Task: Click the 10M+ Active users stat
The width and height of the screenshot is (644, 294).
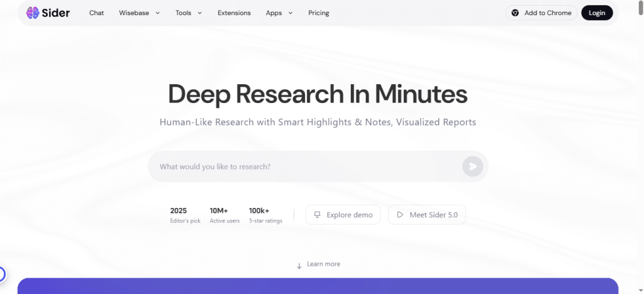Action: pyautogui.click(x=225, y=215)
